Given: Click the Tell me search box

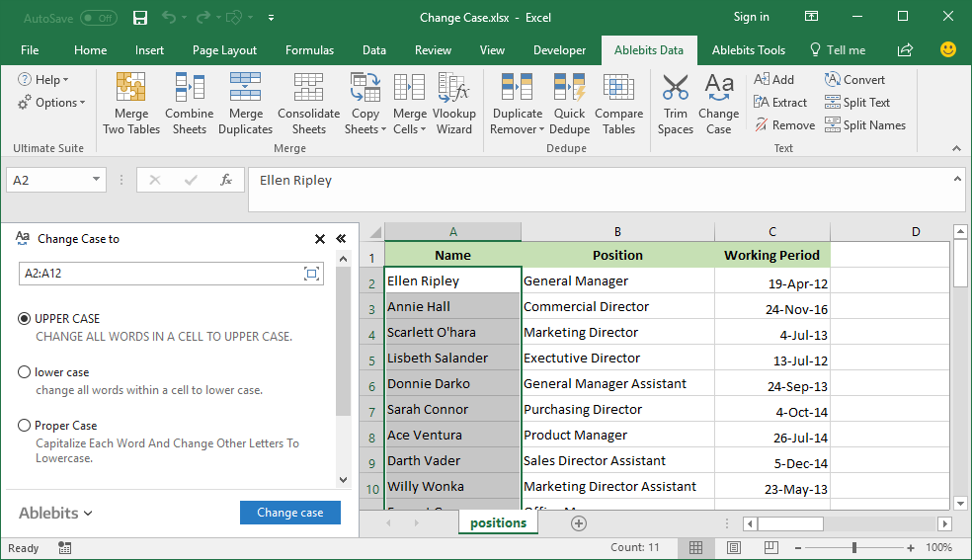Looking at the screenshot, I should click(838, 50).
